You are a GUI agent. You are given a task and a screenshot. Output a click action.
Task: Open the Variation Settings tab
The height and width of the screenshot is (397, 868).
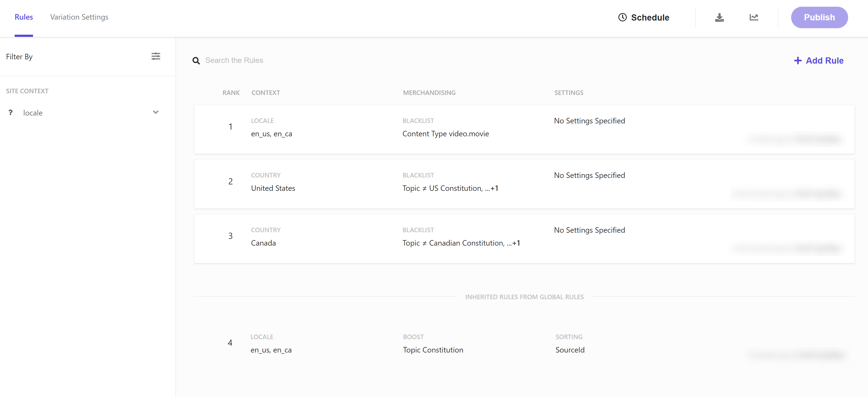click(x=79, y=17)
